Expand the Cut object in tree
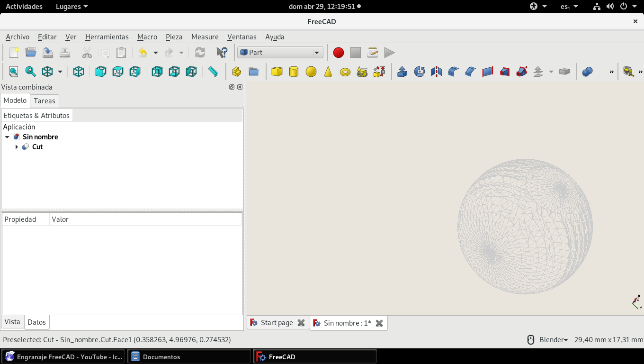 (17, 147)
